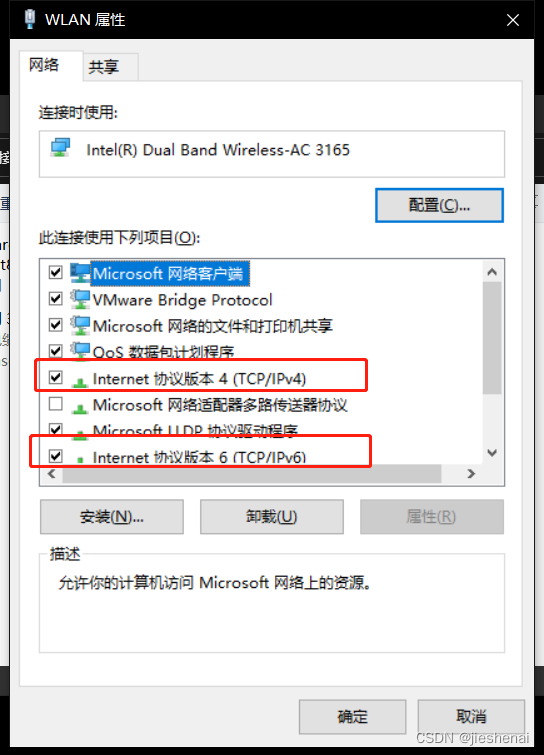Click the TCP/IPv4 protocol icon
This screenshot has width=544, height=755.
[79, 382]
